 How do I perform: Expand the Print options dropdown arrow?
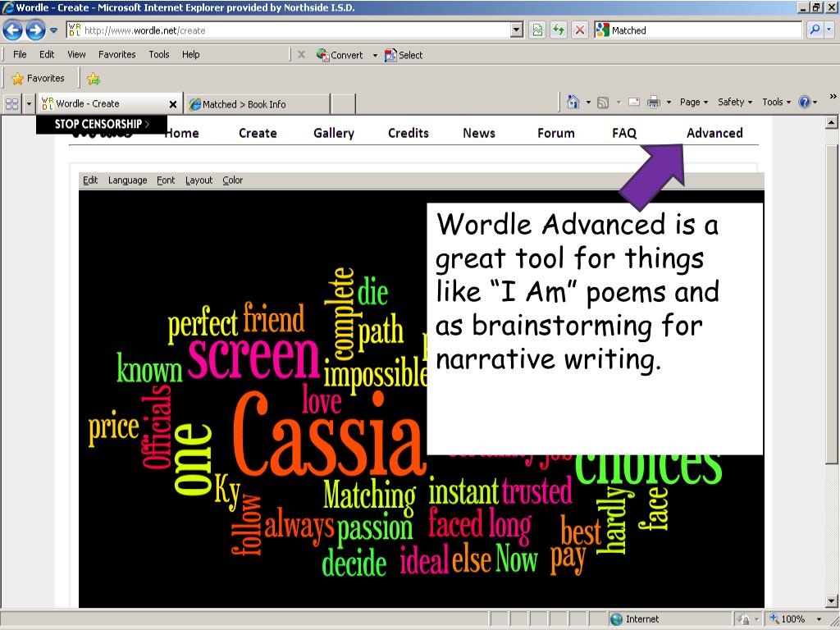click(x=669, y=103)
